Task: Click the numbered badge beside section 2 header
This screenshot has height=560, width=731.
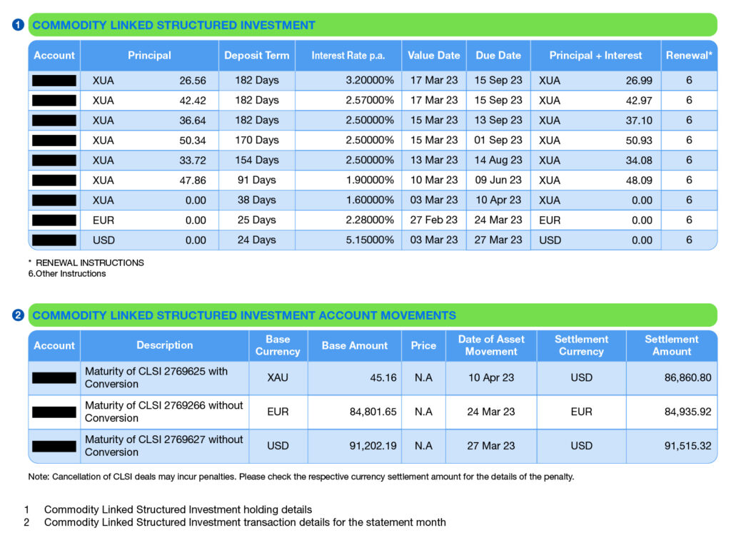Action: tap(18, 315)
